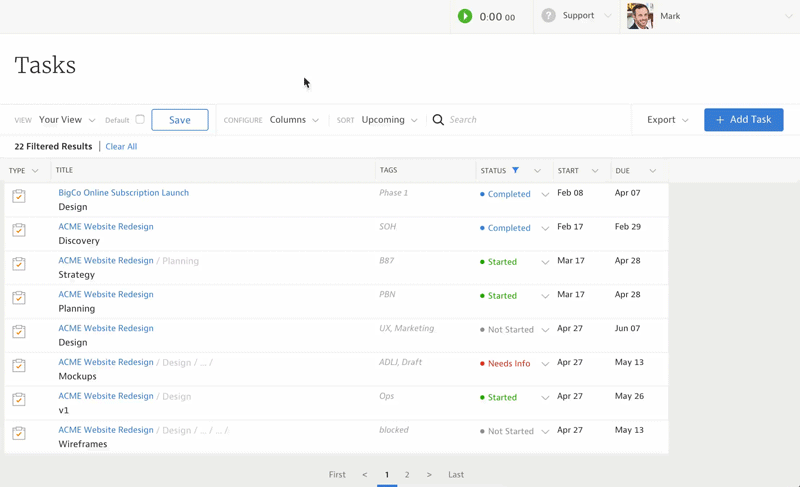Click task type icon in Wireframes row
800x487 pixels.
click(19, 433)
